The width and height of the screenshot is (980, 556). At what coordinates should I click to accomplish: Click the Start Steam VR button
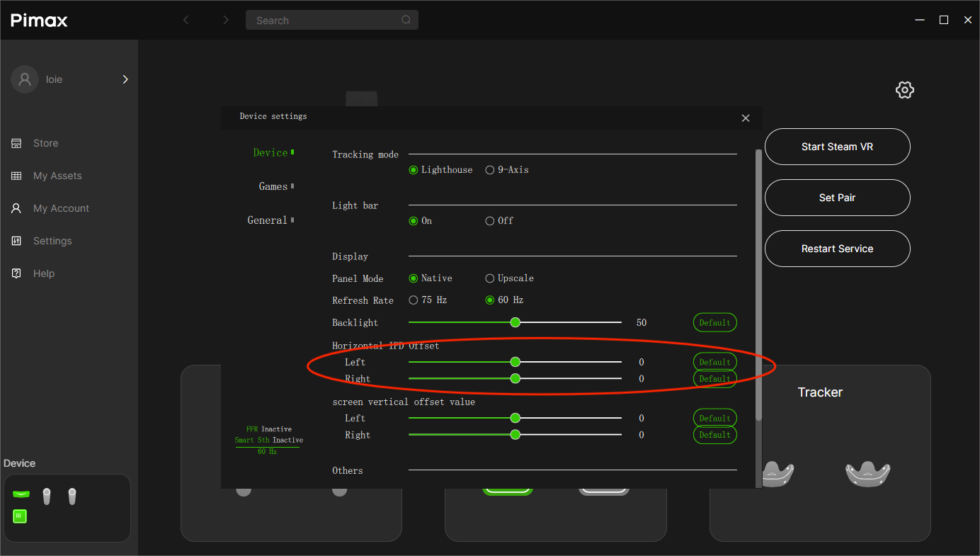click(838, 147)
